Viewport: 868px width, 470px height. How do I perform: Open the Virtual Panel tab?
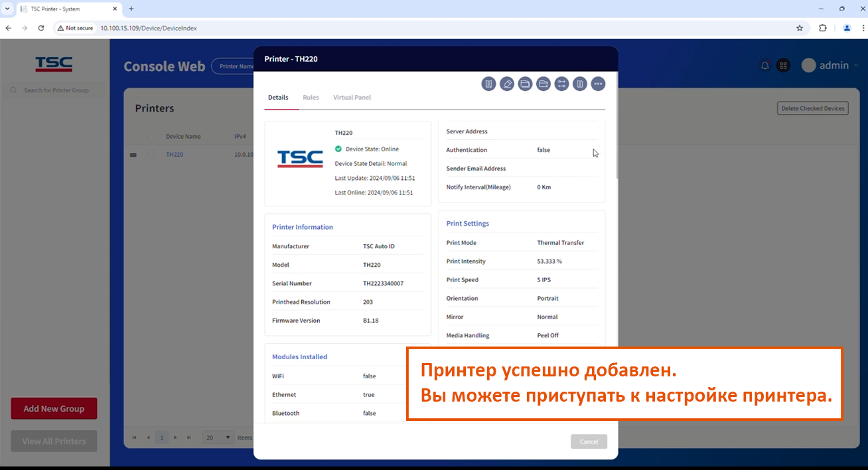point(352,98)
